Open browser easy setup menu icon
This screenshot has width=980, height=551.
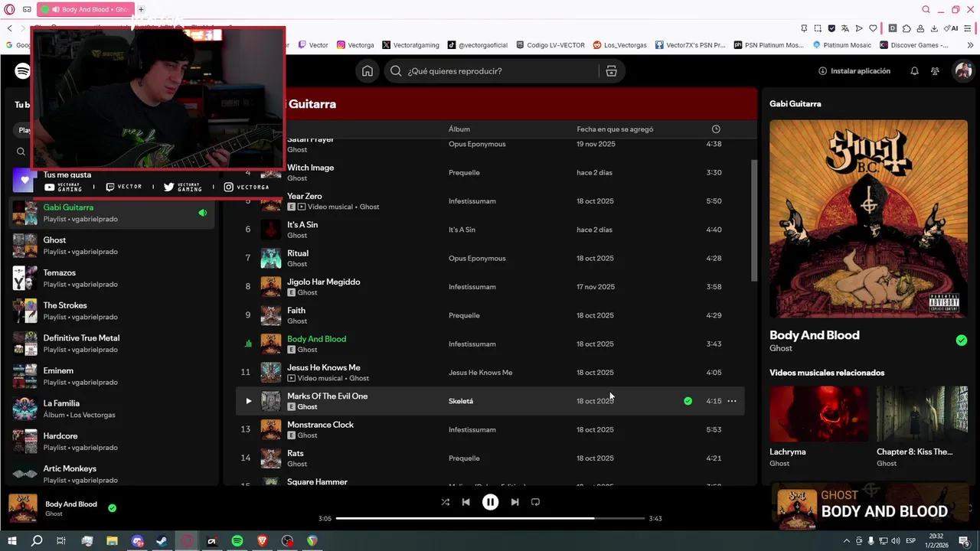(969, 28)
